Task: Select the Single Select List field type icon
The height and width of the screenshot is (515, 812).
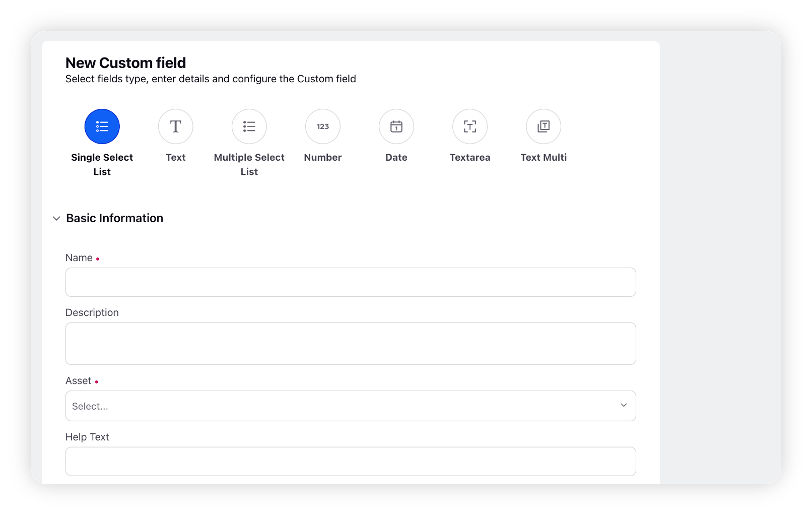Action: point(102,126)
